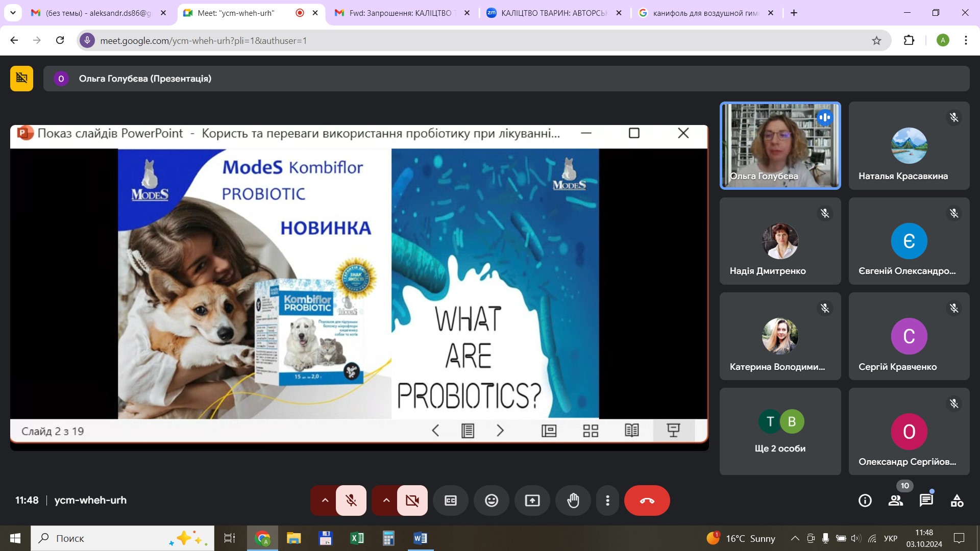
Task: Open slide list icon between the arrows
Action: (x=468, y=431)
